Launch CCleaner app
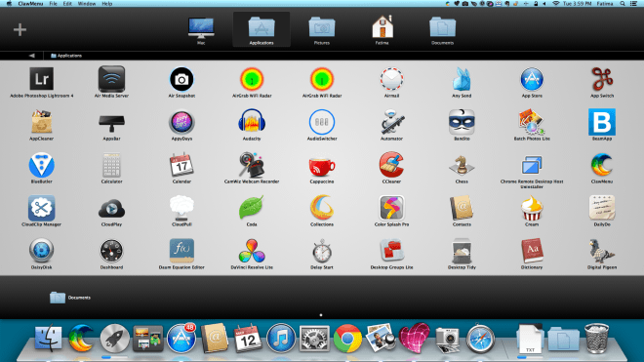This screenshot has height=362, width=644. point(391,165)
